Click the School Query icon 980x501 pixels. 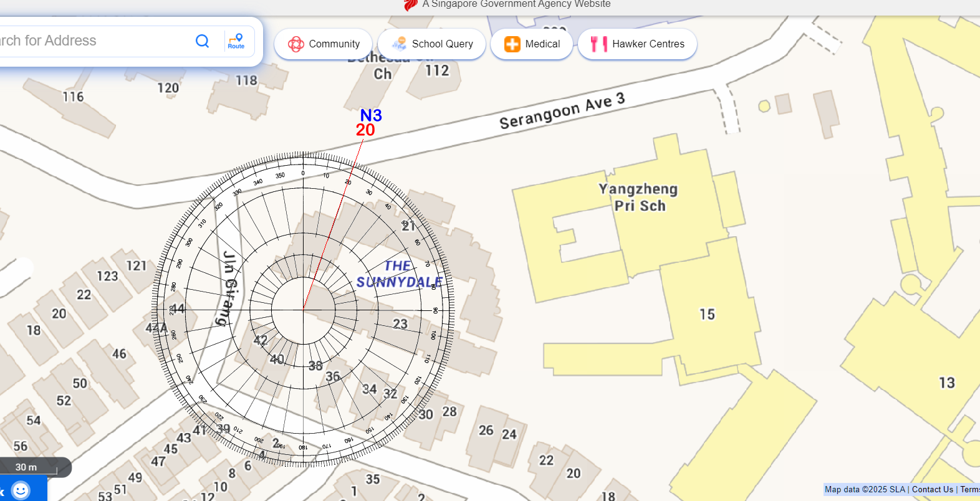click(x=399, y=44)
